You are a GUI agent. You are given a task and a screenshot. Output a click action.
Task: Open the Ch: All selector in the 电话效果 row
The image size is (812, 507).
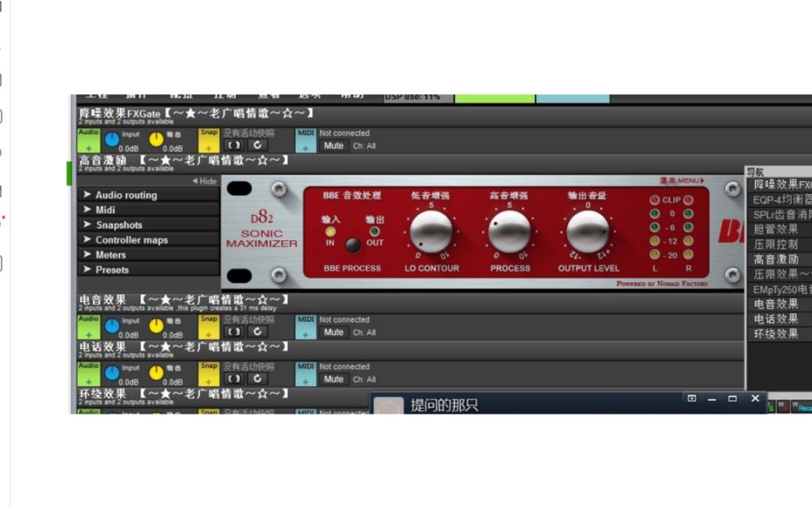pyautogui.click(x=364, y=379)
